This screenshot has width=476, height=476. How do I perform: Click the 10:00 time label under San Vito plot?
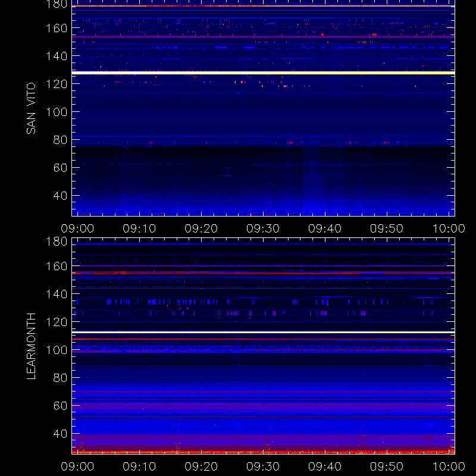pos(449,228)
